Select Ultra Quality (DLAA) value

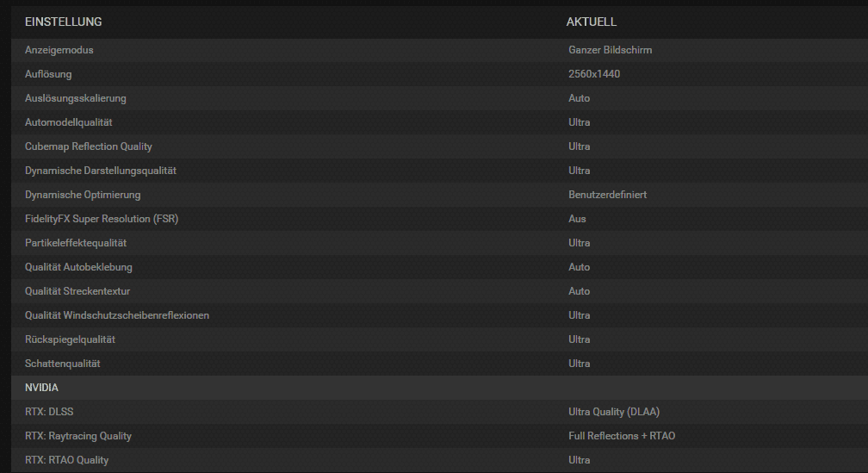[614, 412]
